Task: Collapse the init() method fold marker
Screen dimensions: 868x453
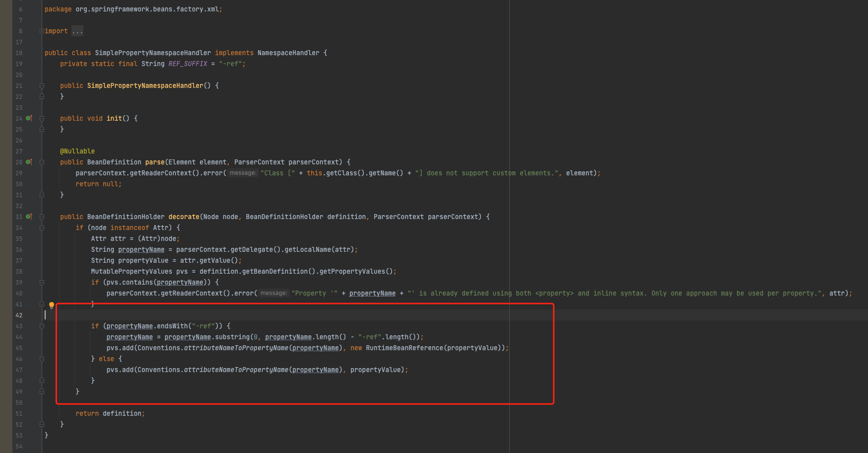Action: [42, 118]
